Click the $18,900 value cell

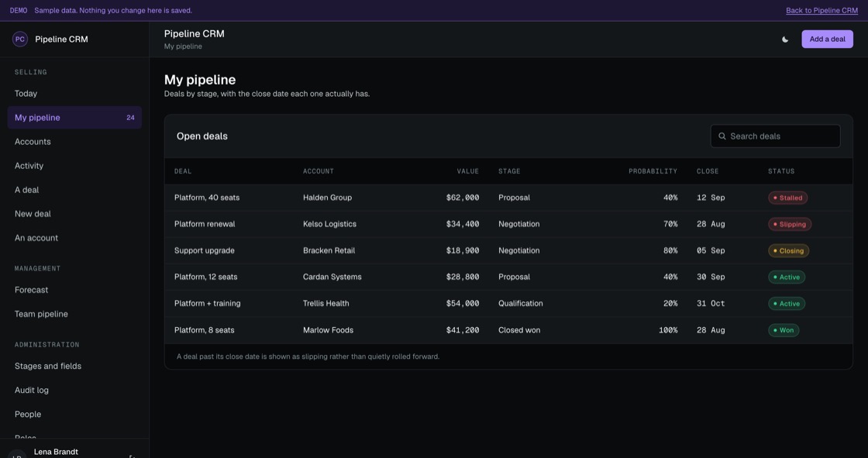pyautogui.click(x=463, y=251)
